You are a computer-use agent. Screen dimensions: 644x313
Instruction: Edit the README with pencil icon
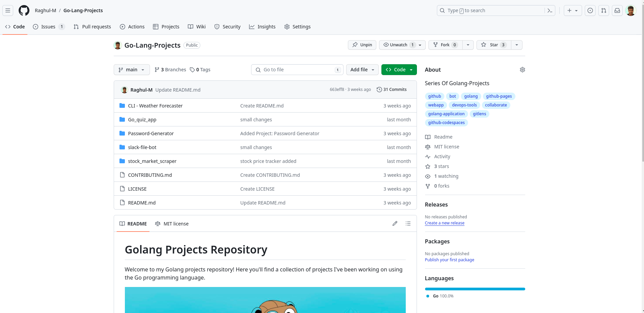(395, 223)
